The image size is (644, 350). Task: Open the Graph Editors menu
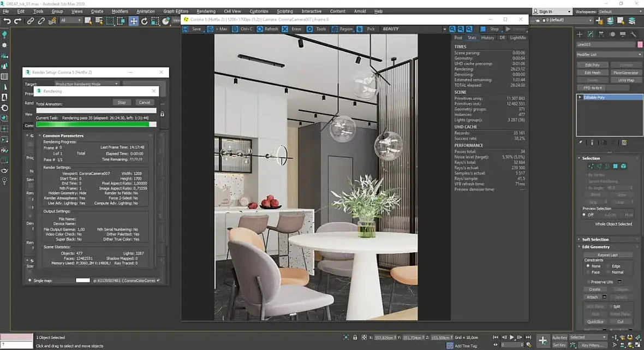tap(176, 11)
